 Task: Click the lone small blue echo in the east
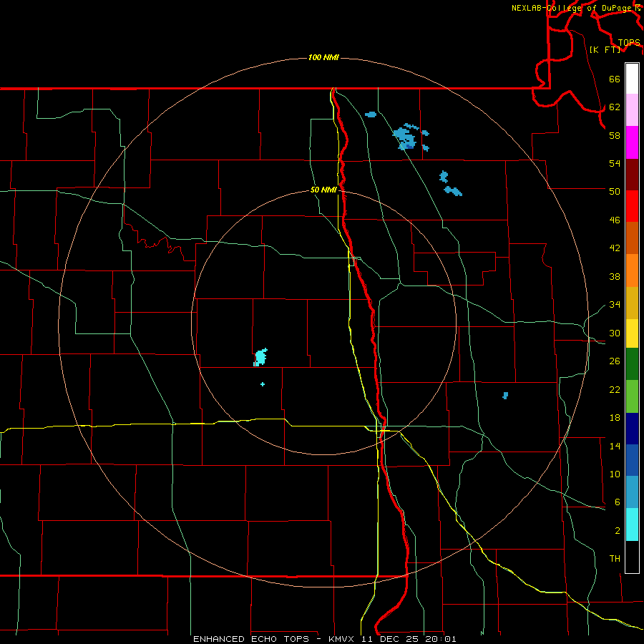tap(506, 396)
